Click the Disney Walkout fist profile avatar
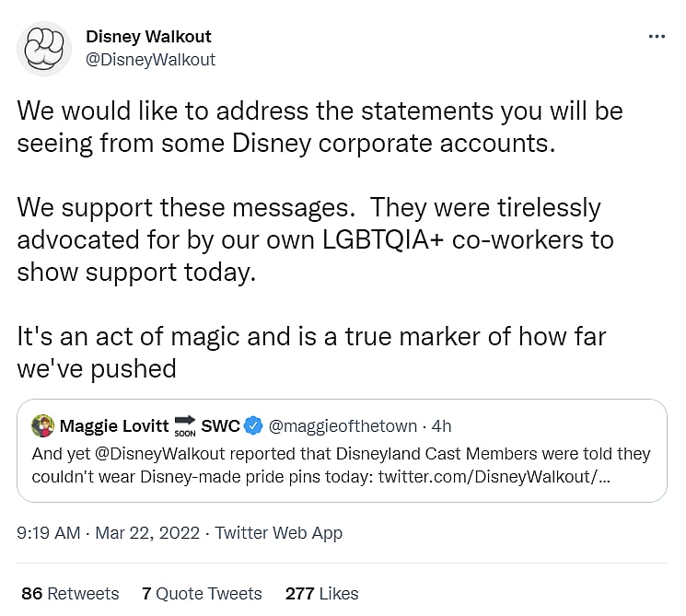Viewport: 686px width, 616px height. (44, 48)
